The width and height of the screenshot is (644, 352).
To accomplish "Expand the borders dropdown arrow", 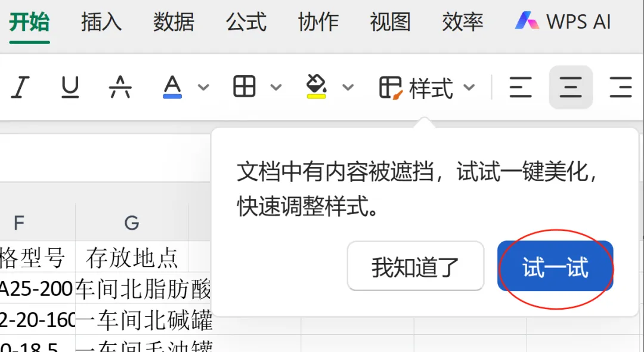I will tap(276, 87).
